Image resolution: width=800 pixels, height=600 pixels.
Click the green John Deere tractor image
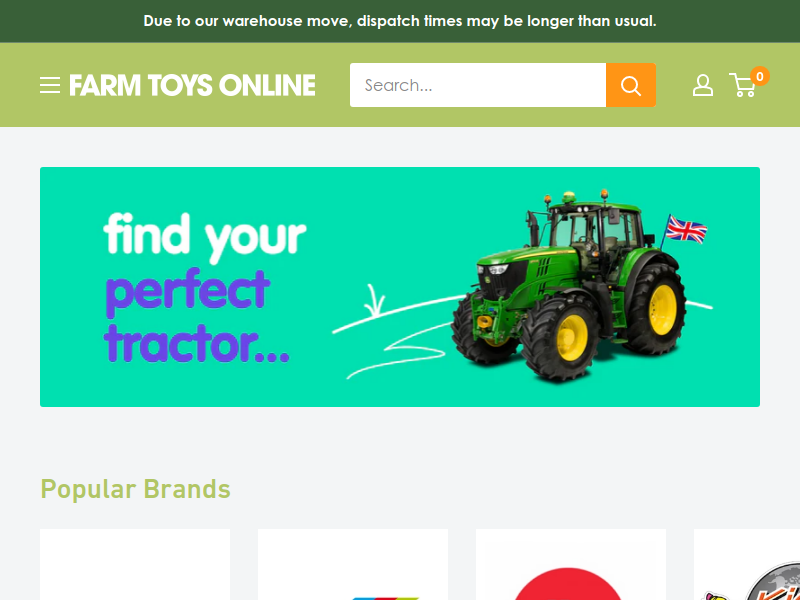[x=568, y=286]
